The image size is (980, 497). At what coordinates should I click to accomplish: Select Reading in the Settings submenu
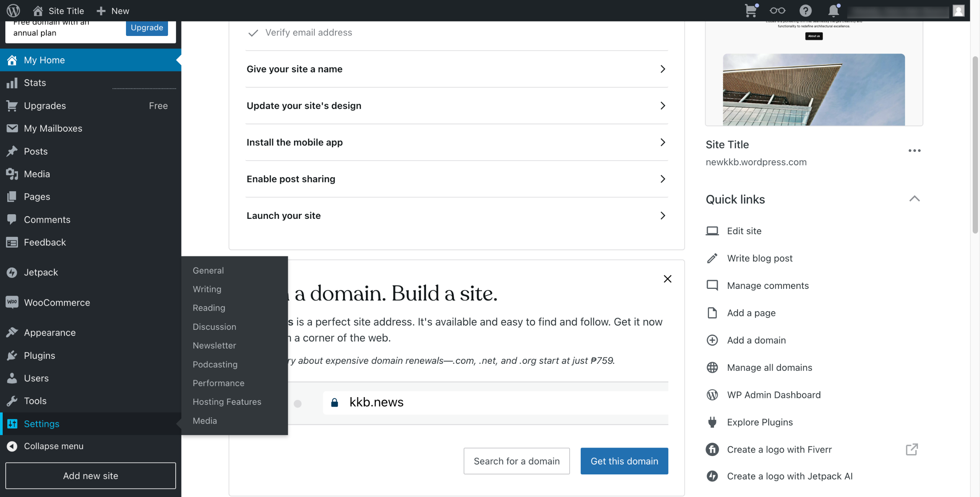[209, 308]
